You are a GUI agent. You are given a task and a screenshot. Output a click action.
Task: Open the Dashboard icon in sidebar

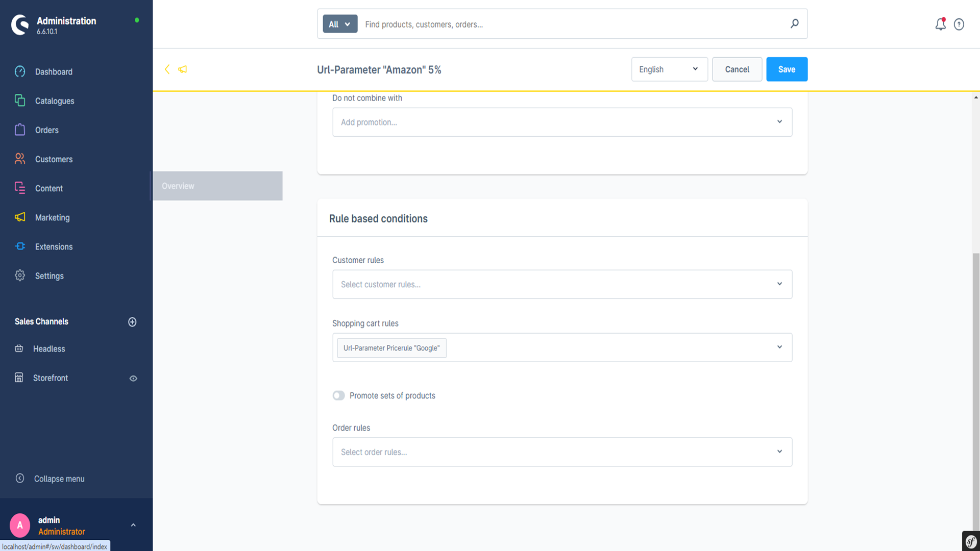coord(20,71)
